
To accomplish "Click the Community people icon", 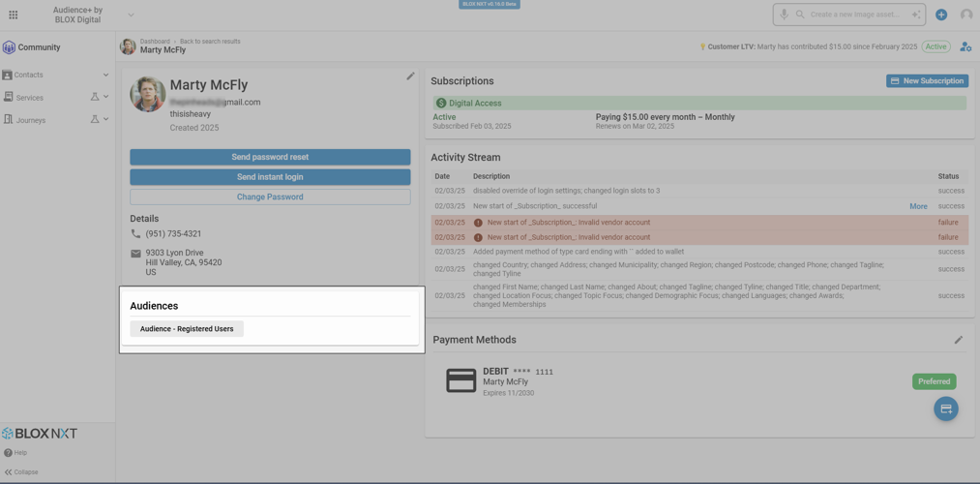I will pyautogui.click(x=9, y=47).
